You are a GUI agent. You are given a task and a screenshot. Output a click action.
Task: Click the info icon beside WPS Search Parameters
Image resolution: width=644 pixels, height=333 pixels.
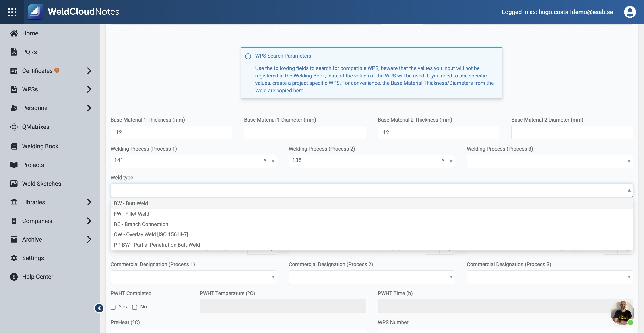click(248, 56)
